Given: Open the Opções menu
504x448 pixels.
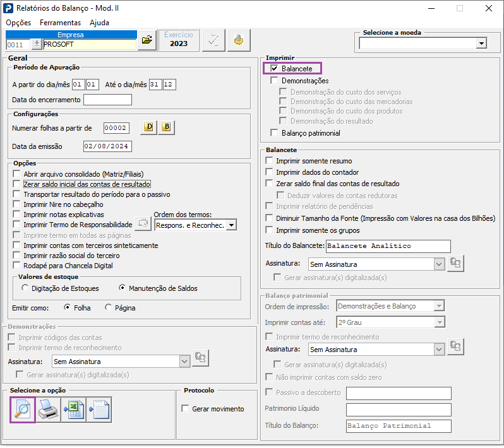Looking at the screenshot, I should point(18,23).
